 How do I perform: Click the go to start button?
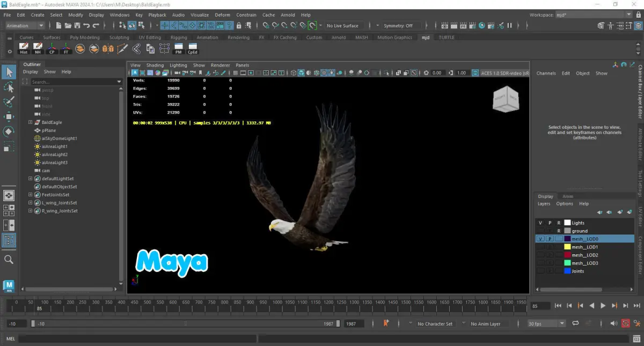click(558, 306)
